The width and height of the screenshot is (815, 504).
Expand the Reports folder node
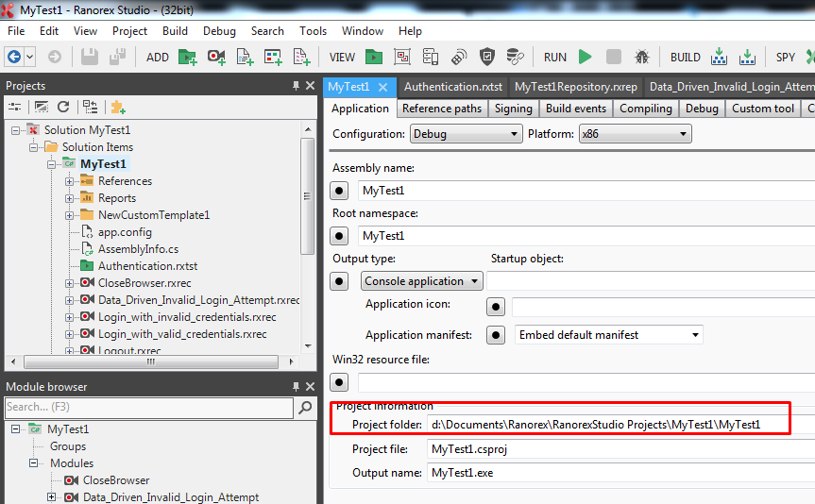tap(69, 198)
